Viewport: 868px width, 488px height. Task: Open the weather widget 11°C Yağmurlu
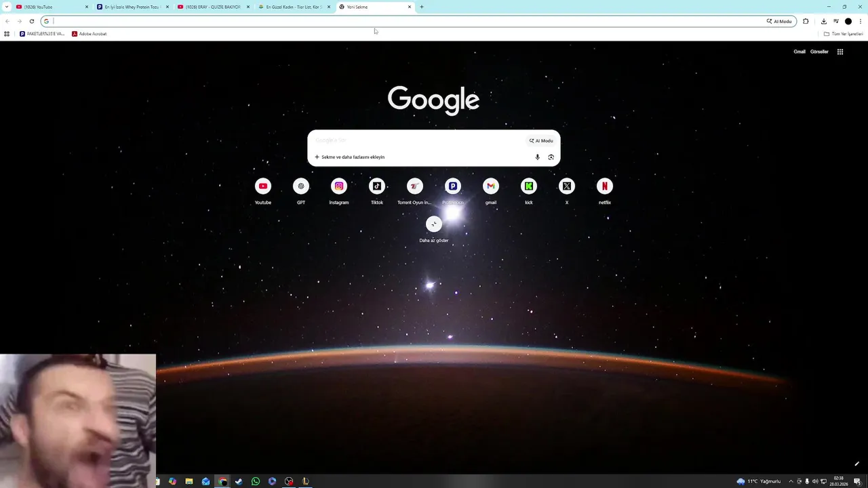[x=759, y=481]
